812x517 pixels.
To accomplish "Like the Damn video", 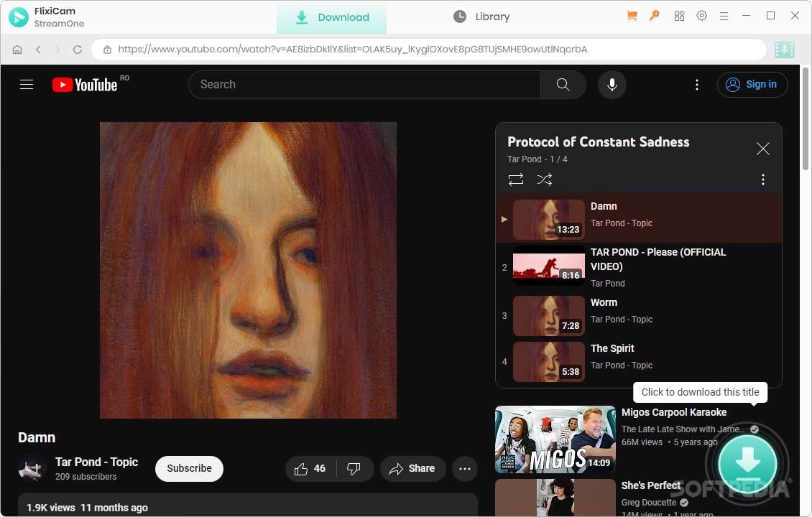I will (310, 469).
